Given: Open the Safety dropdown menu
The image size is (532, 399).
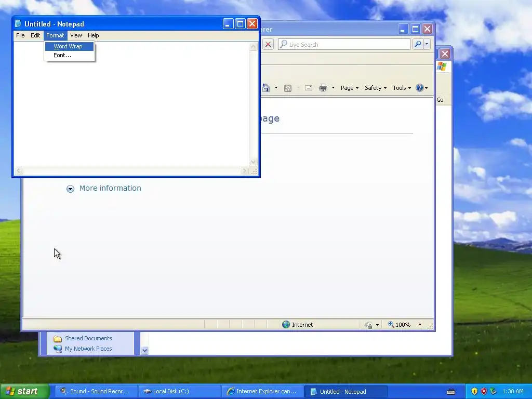Looking at the screenshot, I should tap(376, 88).
